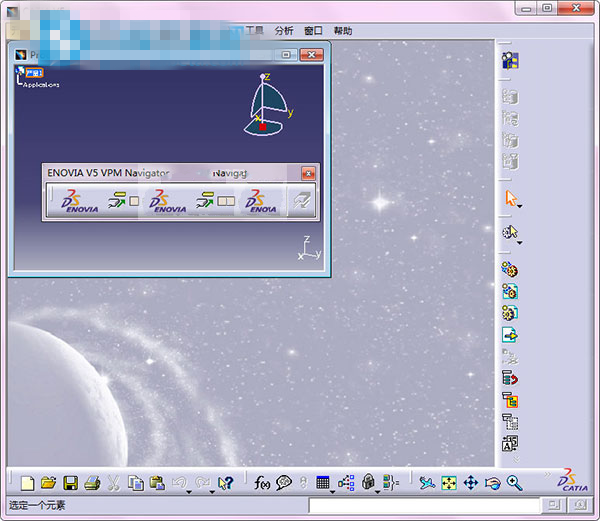Screen dimensions: 600x521
Task: Open the 分析 menu
Action: click(284, 31)
